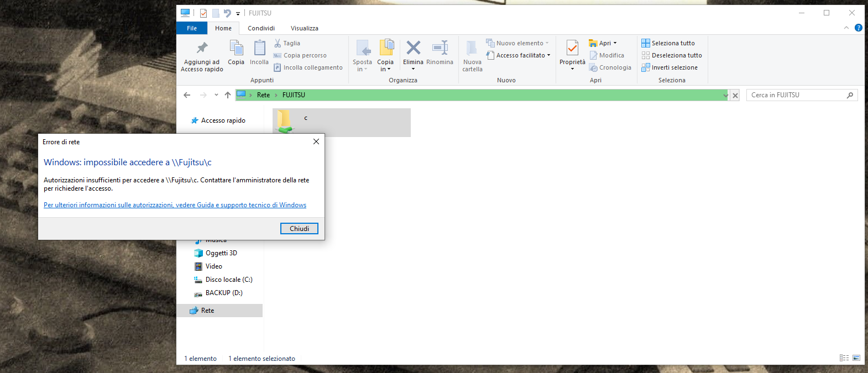Switch to details view icon in status bar
Screen dimensions: 868x373
pyautogui.click(x=844, y=358)
